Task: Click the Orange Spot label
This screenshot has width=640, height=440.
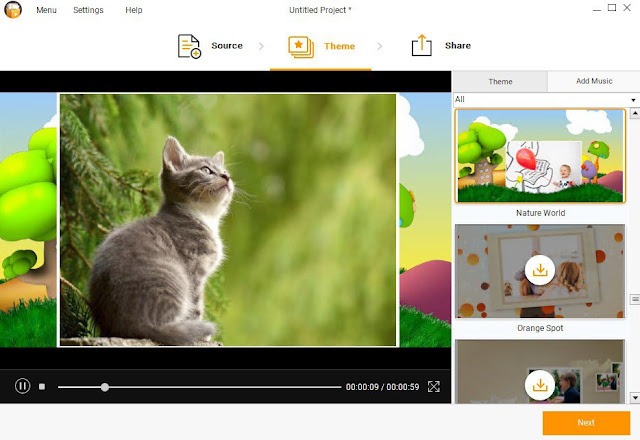Action: coord(540,328)
